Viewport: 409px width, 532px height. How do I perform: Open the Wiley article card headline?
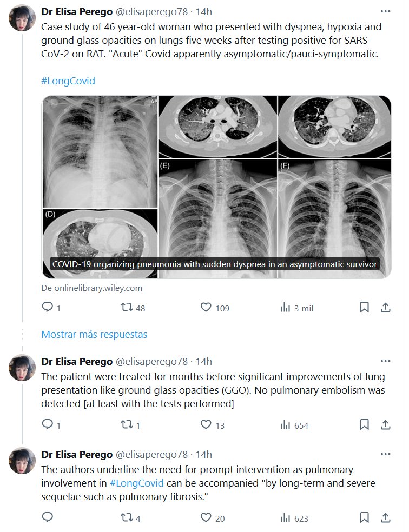[214, 264]
